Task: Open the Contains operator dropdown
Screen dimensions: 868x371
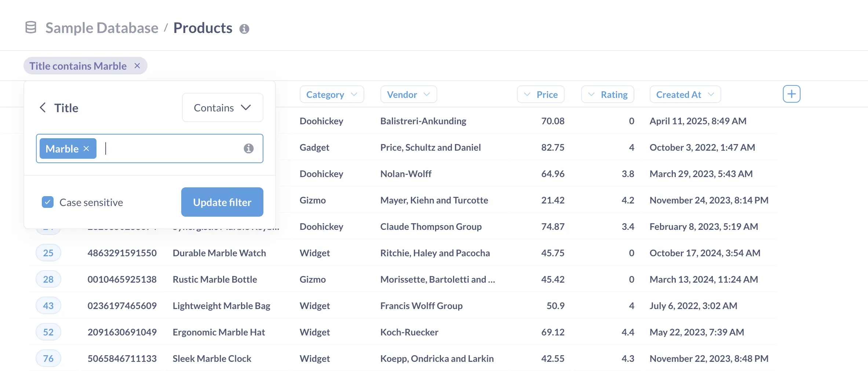Action: coord(222,108)
